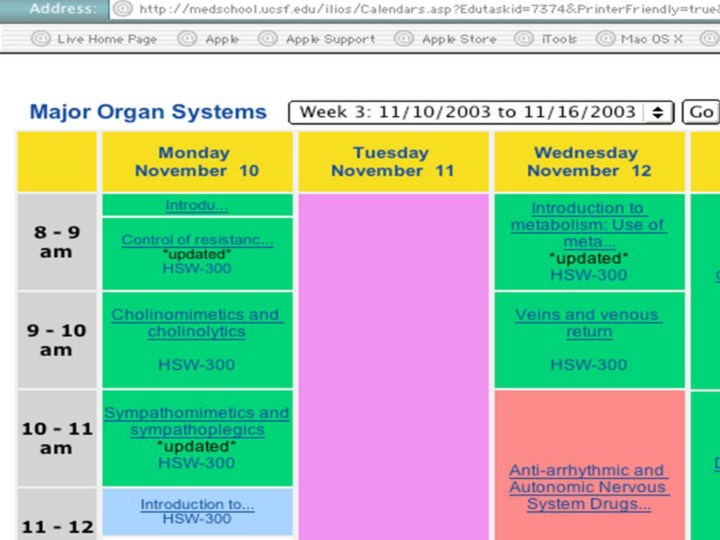
Task: Click the Monday November 10 column header
Action: point(197,162)
